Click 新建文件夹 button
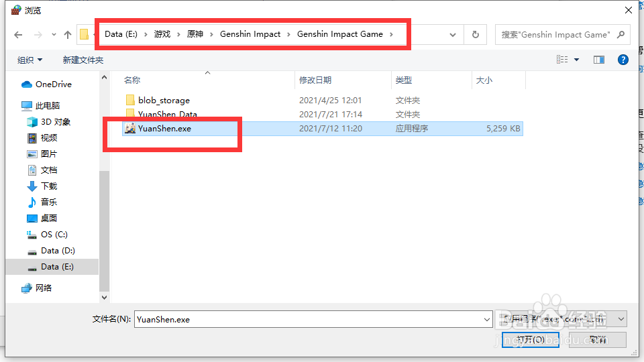644x362 pixels. click(83, 60)
